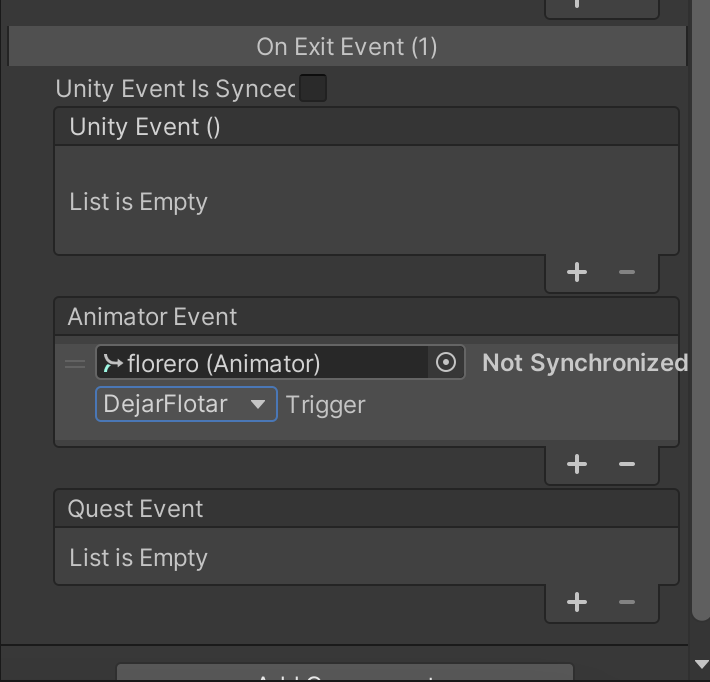Click the scroll down arrow
Viewport: 710px width, 682px height.
701,664
